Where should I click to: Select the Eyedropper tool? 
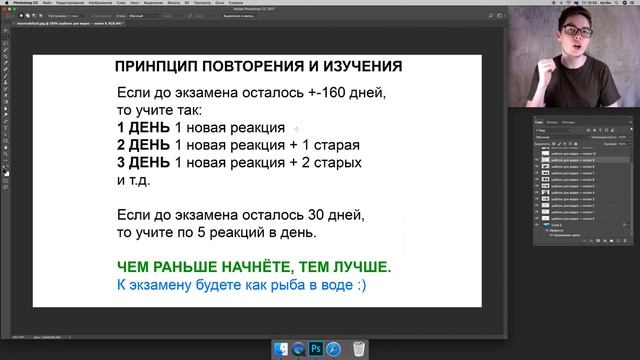[x=6, y=62]
